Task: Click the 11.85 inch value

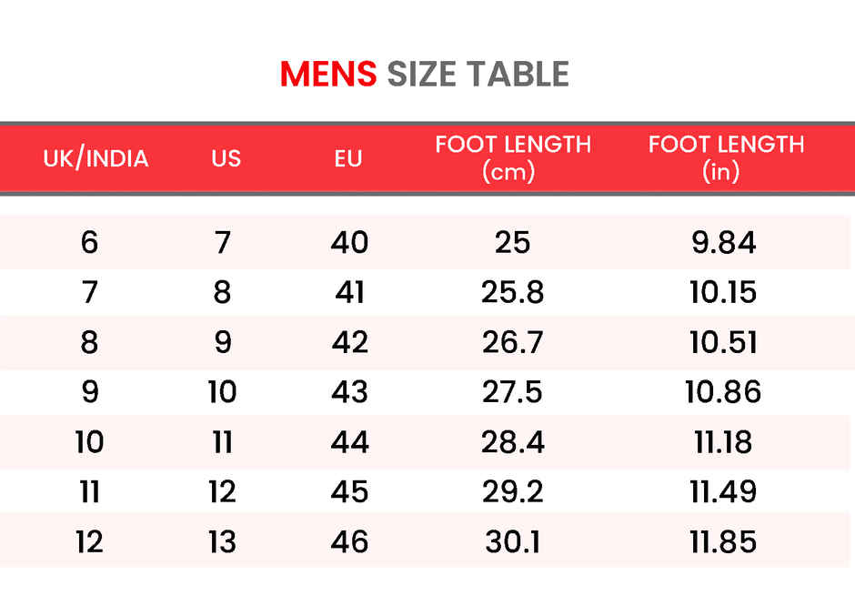Action: (724, 542)
